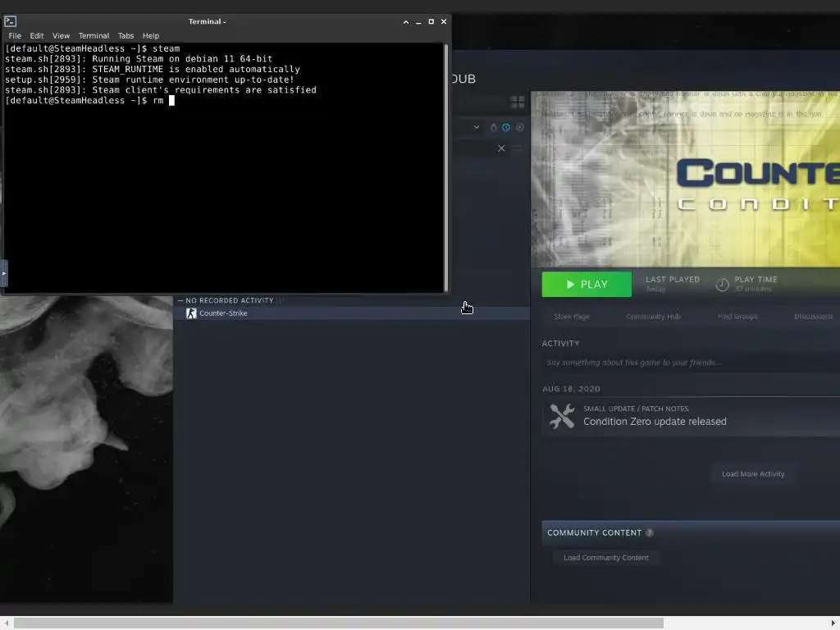
Task: Open the Discussions link
Action: [x=814, y=317]
